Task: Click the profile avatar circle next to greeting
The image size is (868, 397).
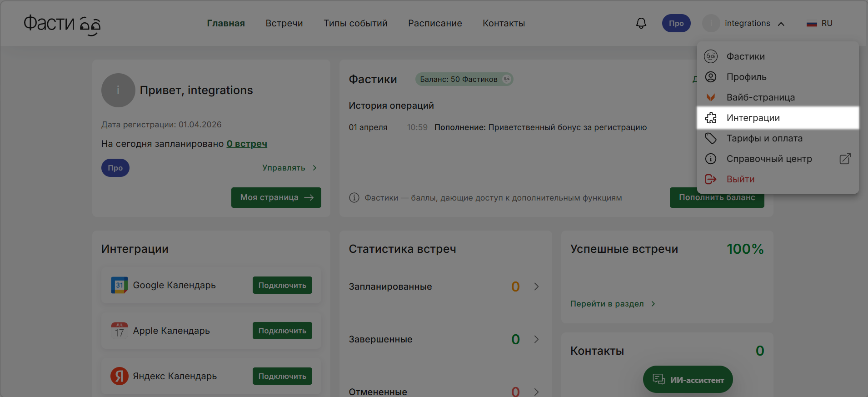Action: pos(118,90)
